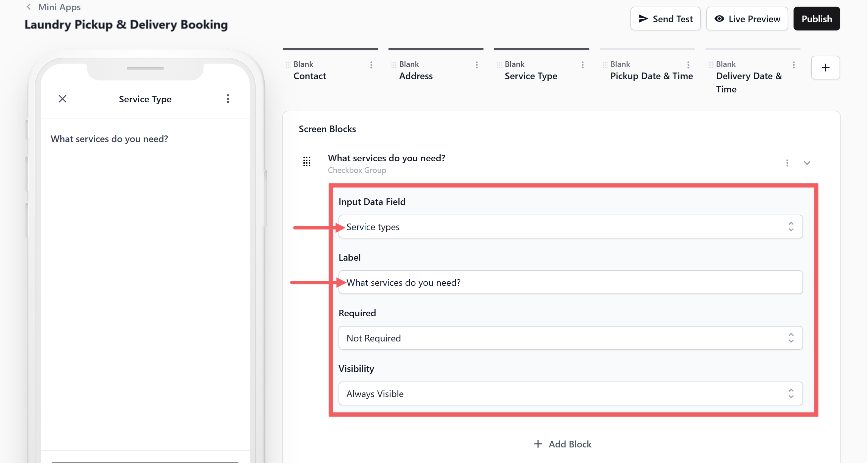This screenshot has height=464, width=868.
Task: Open Live Preview with eye icon
Action: pos(747,19)
